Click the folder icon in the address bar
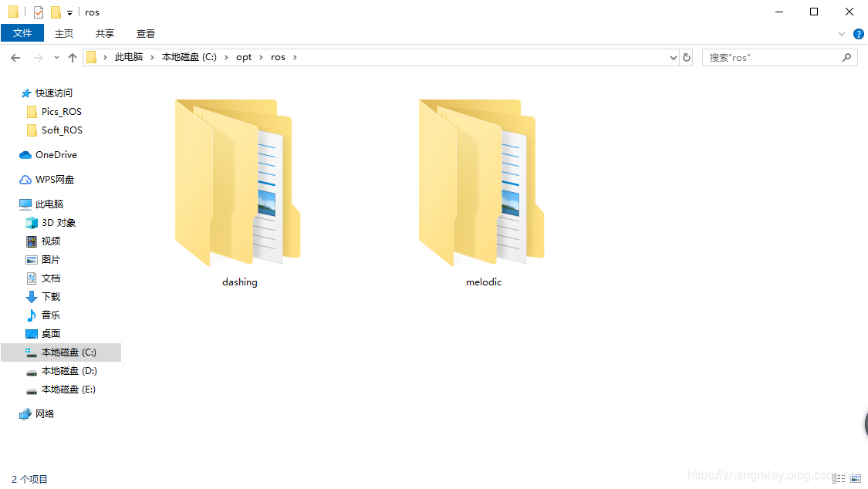Screen dimensions: 868x489 pos(92,58)
